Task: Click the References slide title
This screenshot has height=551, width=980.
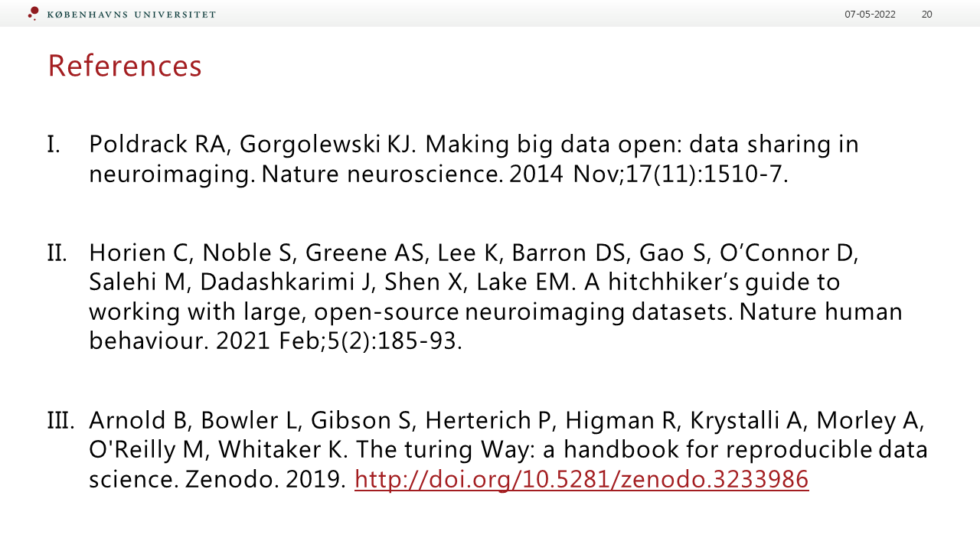Action: pos(125,66)
